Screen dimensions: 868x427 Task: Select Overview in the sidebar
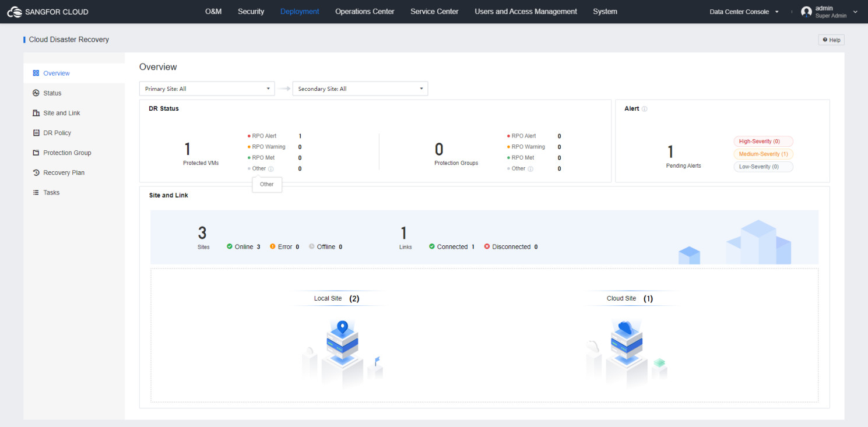[x=74, y=73]
